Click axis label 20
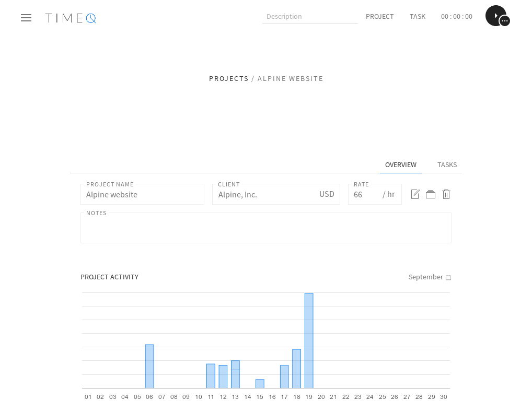The image size is (532, 401). 321,397
